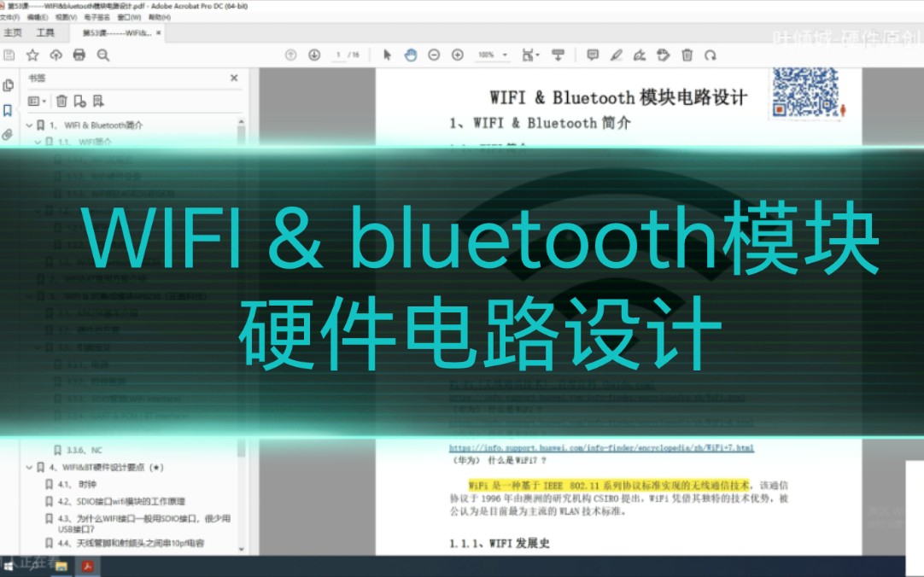This screenshot has height=577, width=924.
Task: Click the Zoom In plus icon
Action: 456,55
